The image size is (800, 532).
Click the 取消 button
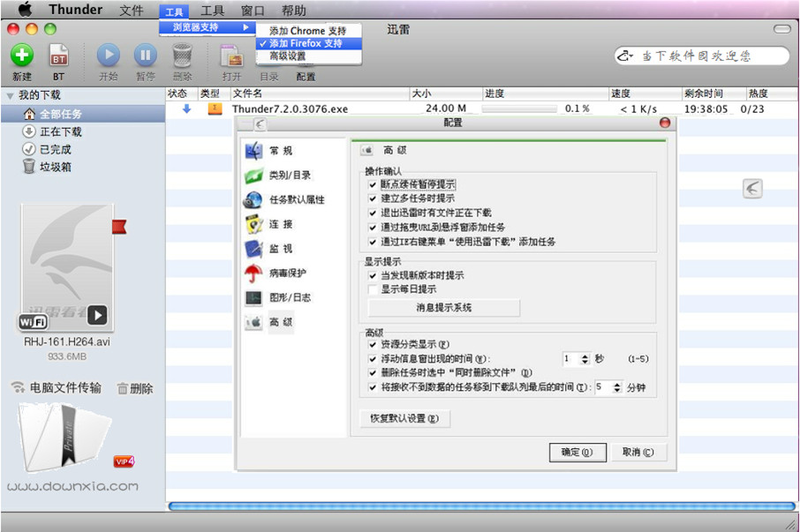[638, 452]
